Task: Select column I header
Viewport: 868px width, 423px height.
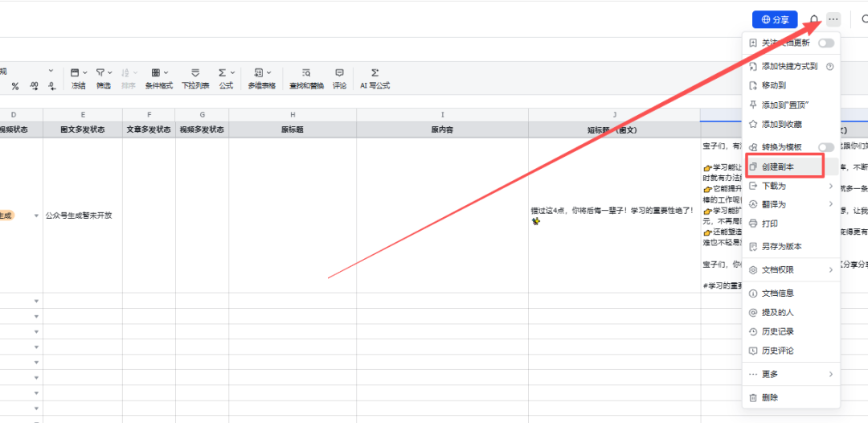Action: [x=442, y=115]
